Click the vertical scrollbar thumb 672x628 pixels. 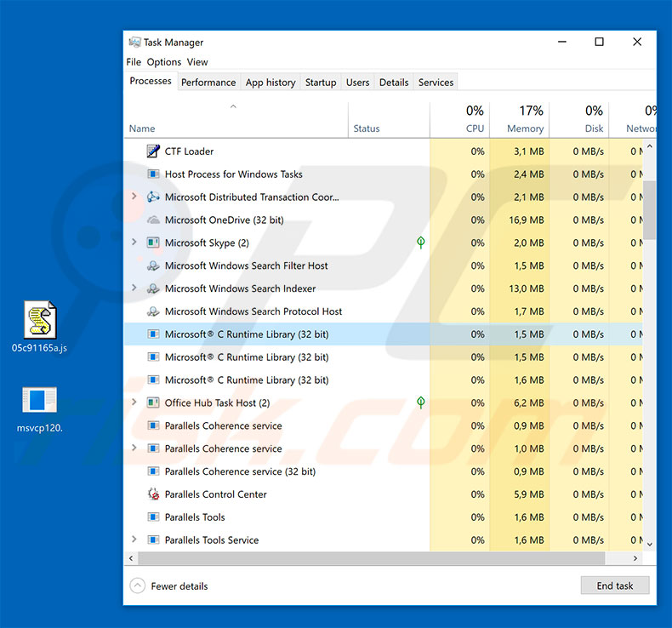[649, 210]
